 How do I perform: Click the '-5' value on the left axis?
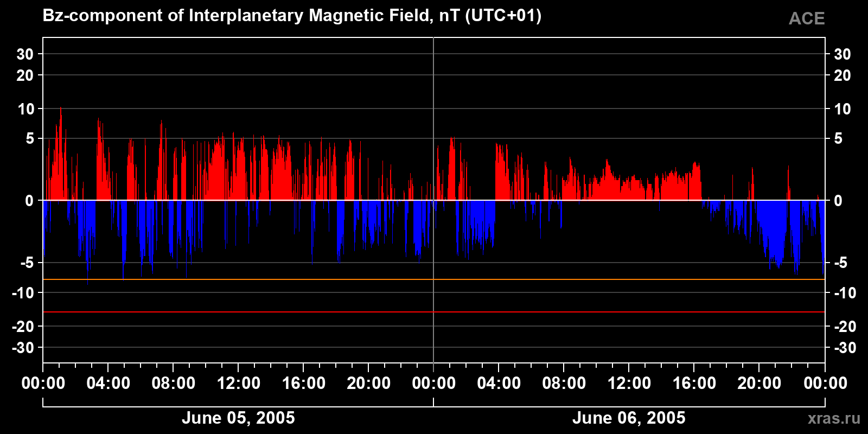27,263
